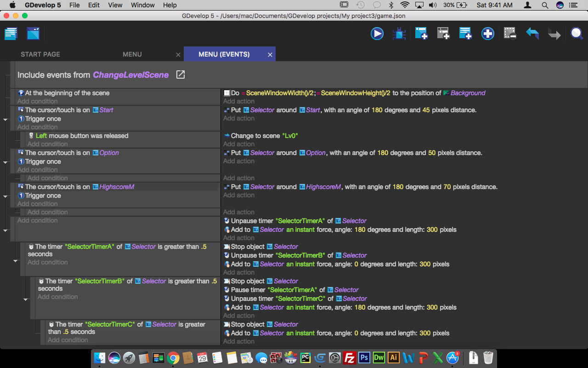588x368 pixels.
Task: Open the View menu
Action: coord(115,5)
